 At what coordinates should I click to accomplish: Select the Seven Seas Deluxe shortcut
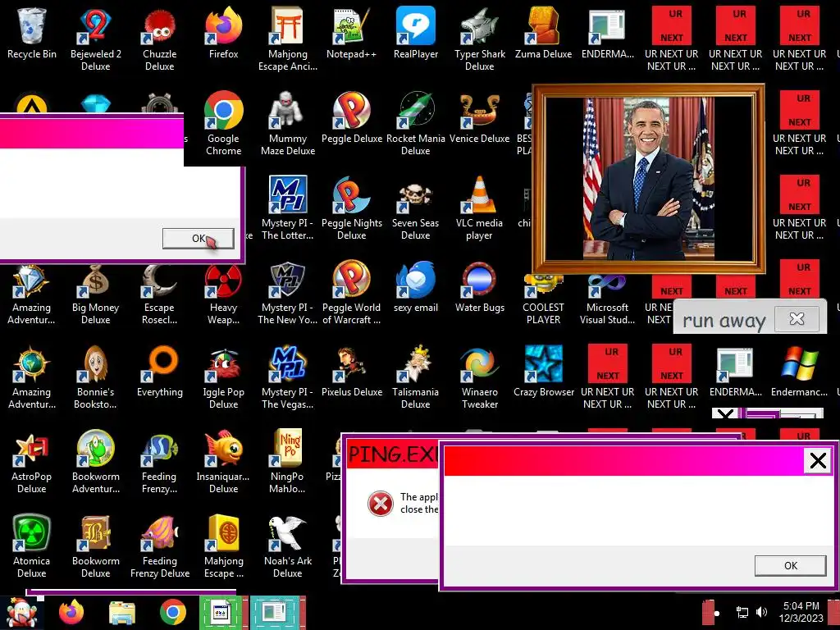coord(416,209)
